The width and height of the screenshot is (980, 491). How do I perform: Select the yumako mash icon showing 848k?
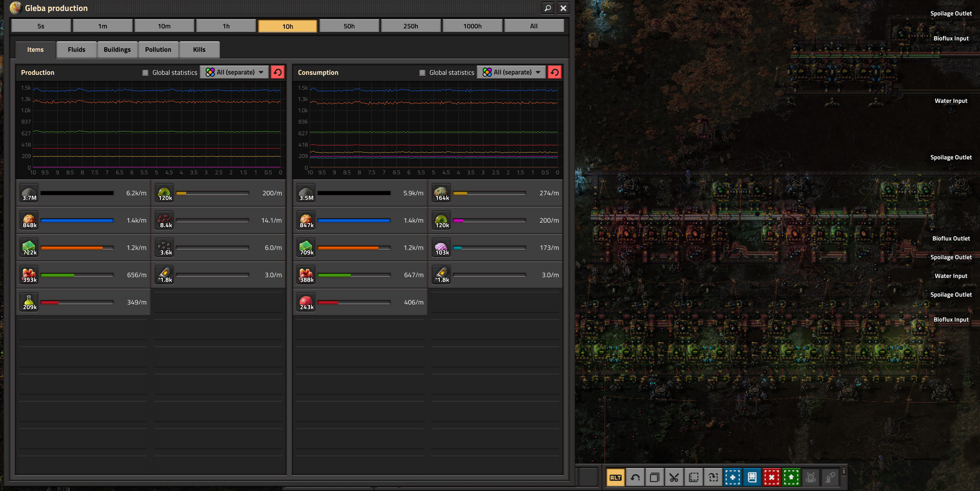29,220
